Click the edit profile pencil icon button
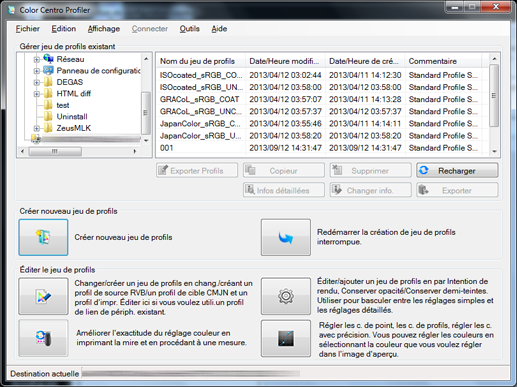The height and width of the screenshot is (387, 517). pyautogui.click(x=43, y=296)
